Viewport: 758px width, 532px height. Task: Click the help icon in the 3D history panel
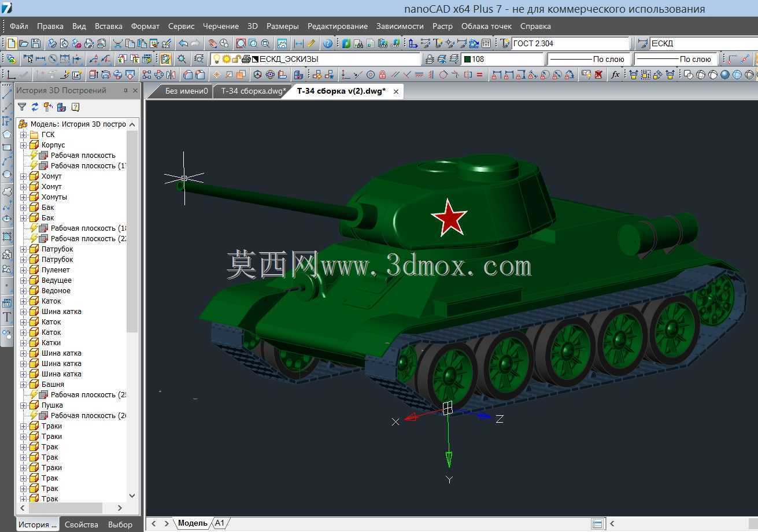[x=75, y=107]
